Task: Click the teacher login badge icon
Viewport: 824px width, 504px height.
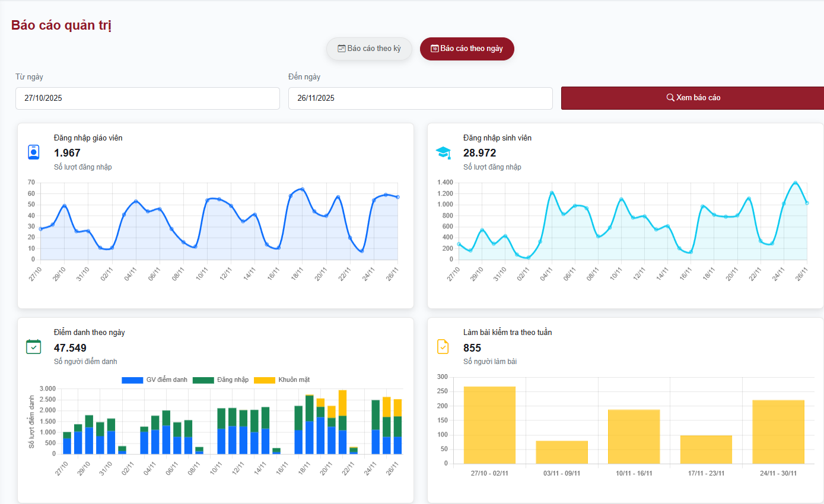Action: 34,152
